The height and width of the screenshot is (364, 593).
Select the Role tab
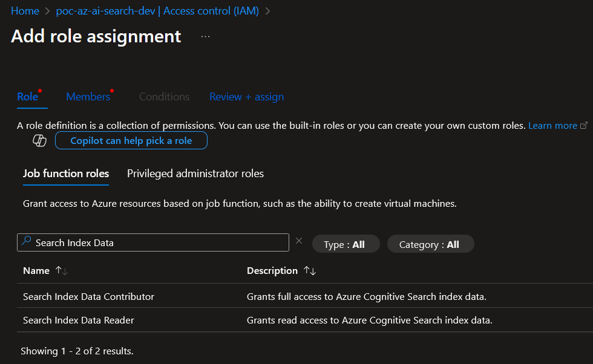[28, 97]
